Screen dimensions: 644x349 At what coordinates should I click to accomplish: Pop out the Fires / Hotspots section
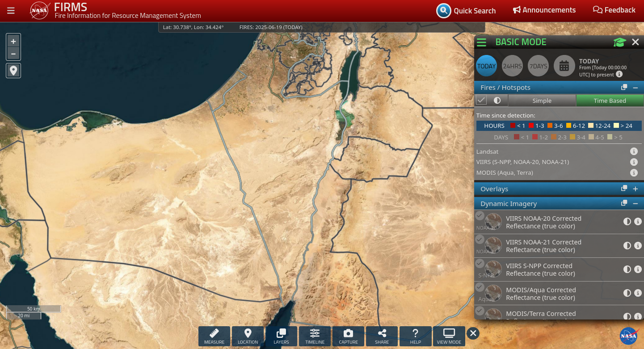(624, 88)
